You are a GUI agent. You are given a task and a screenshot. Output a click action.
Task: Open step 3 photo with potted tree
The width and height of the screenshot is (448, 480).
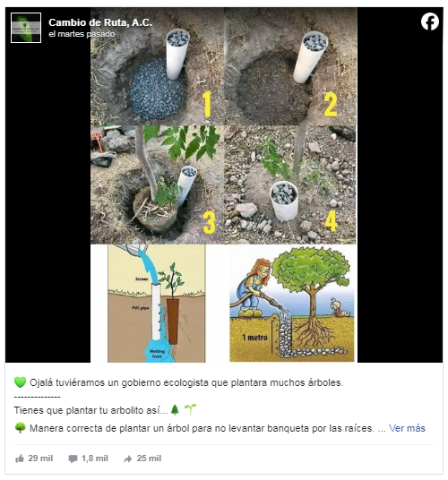[157, 184]
